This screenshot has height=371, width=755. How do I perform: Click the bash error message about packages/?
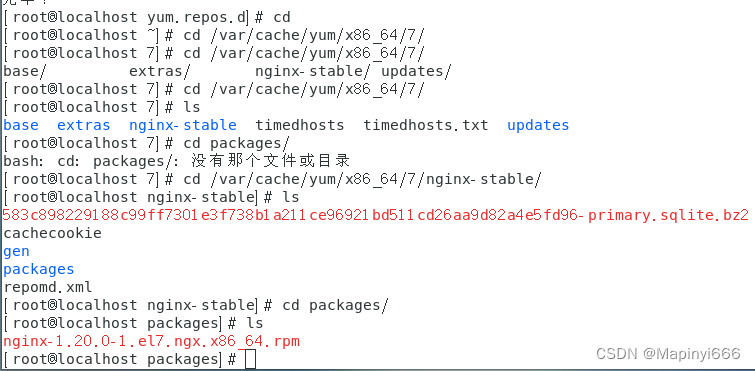click(176, 161)
